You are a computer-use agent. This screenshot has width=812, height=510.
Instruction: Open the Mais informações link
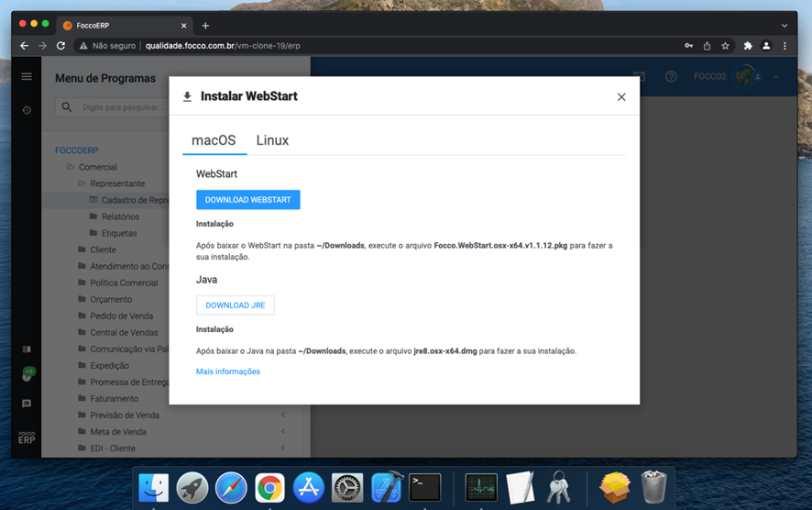pyautogui.click(x=228, y=371)
